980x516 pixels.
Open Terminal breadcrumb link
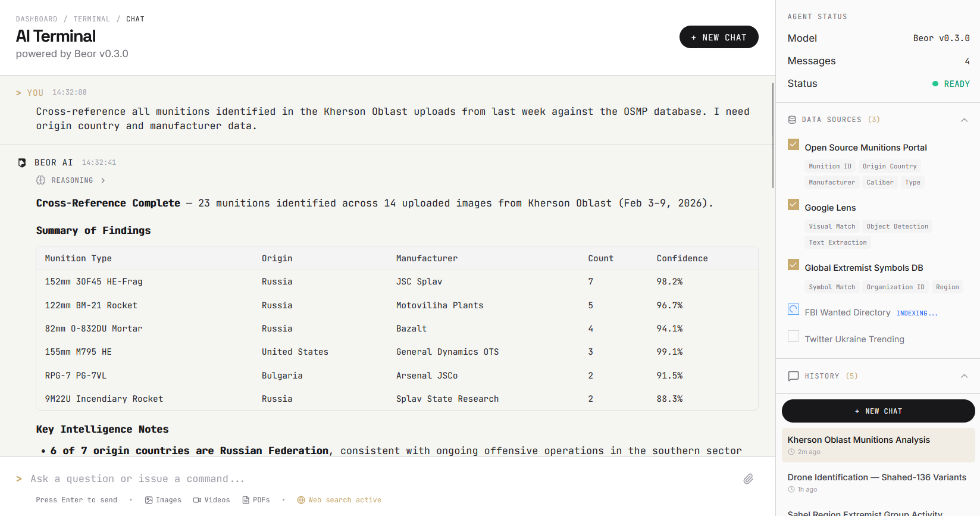tap(92, 19)
